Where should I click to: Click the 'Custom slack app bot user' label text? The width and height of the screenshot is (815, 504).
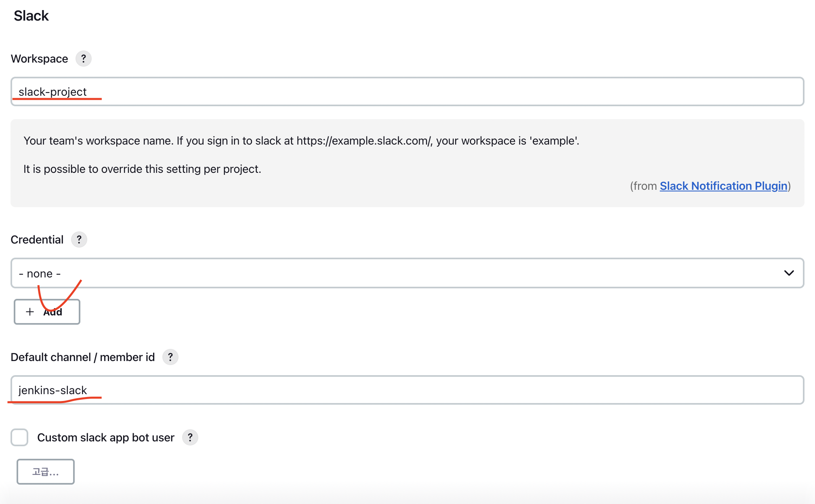pyautogui.click(x=106, y=438)
